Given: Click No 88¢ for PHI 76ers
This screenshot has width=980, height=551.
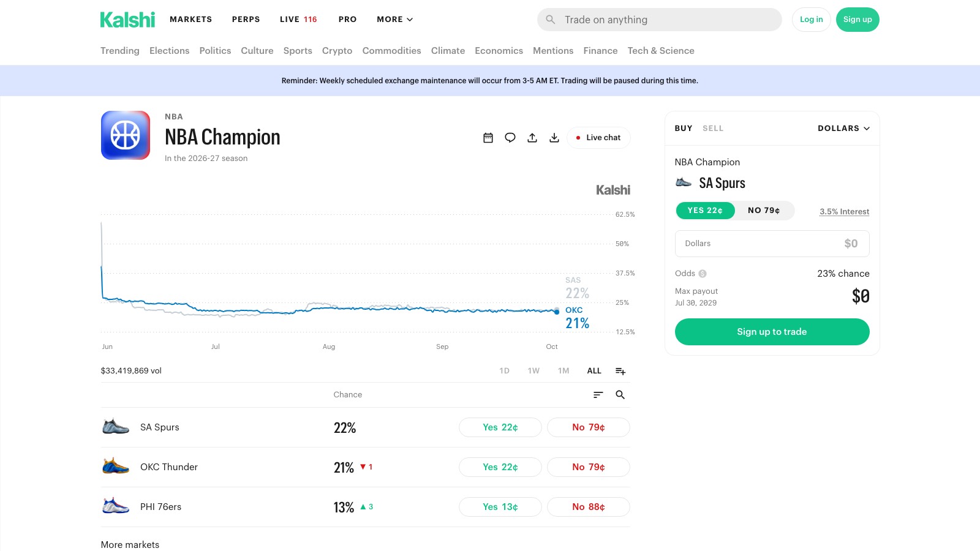Looking at the screenshot, I should (589, 507).
